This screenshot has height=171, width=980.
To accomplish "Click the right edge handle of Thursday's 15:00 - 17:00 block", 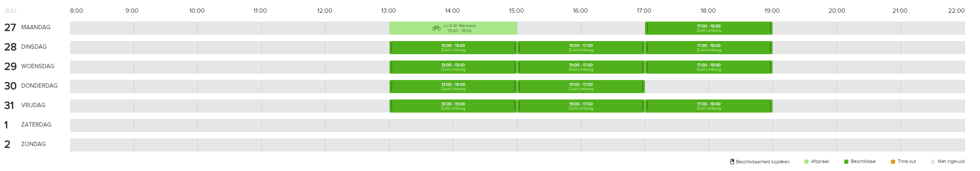I will click(643, 87).
